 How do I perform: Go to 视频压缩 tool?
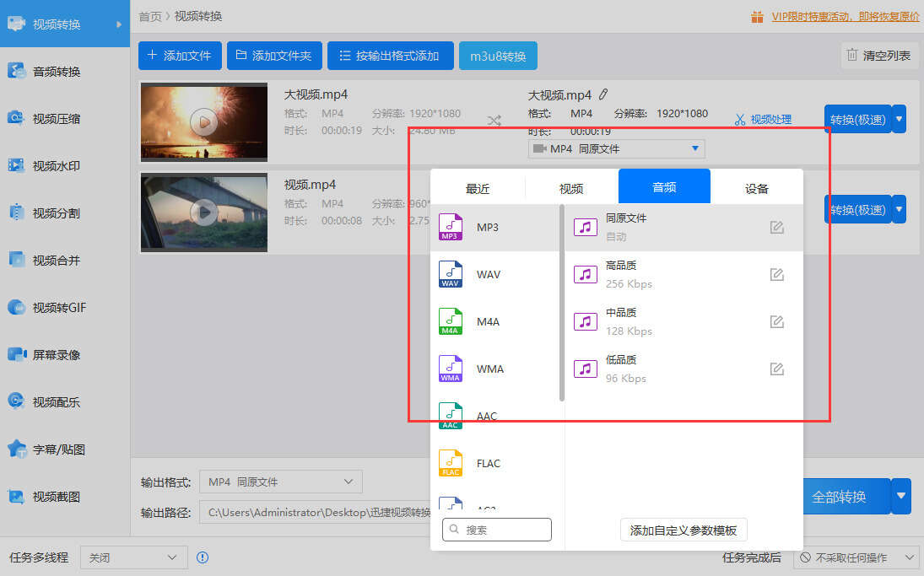click(65, 118)
